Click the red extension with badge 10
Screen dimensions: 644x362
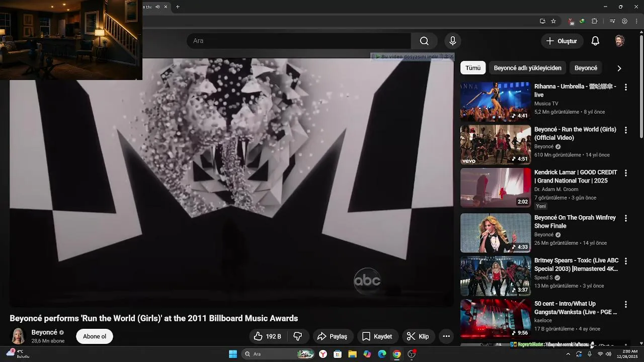(x=571, y=22)
